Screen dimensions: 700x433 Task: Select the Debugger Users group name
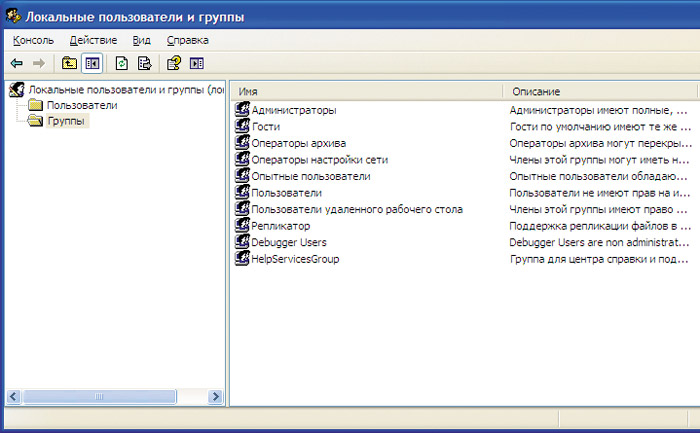[x=289, y=242]
